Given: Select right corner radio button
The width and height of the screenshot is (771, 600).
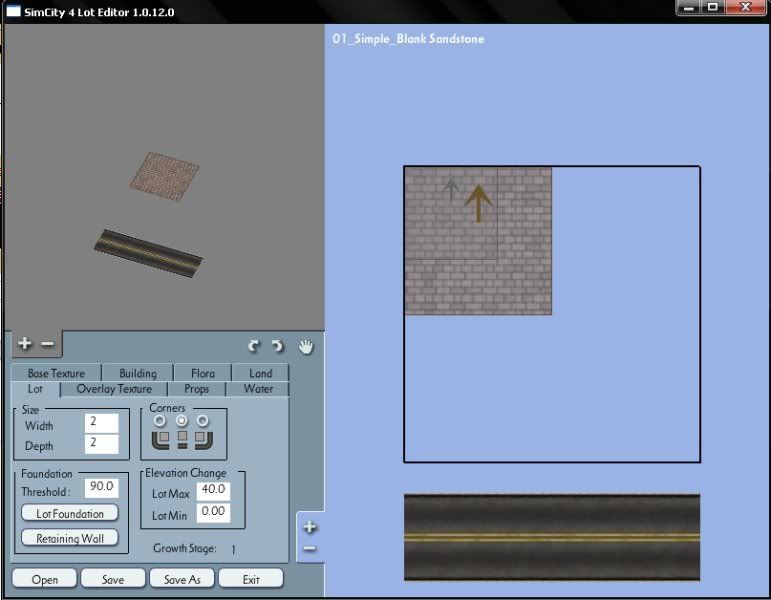Looking at the screenshot, I should [203, 421].
